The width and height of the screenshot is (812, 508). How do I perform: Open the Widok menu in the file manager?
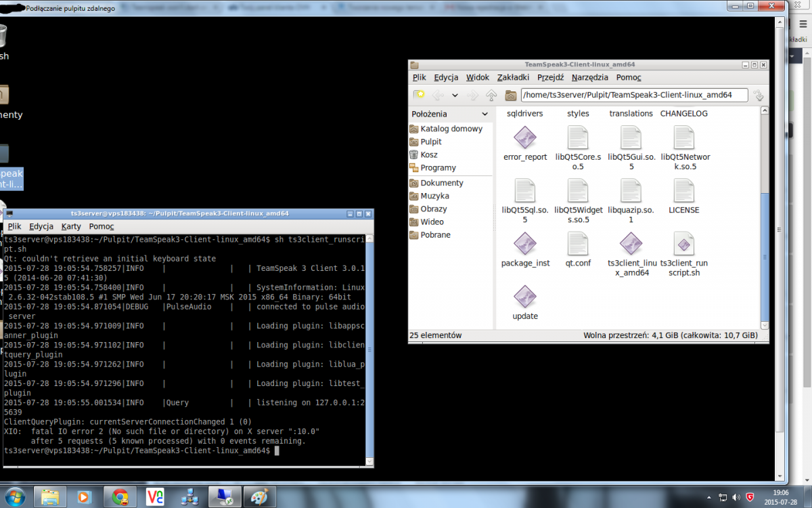coord(478,77)
